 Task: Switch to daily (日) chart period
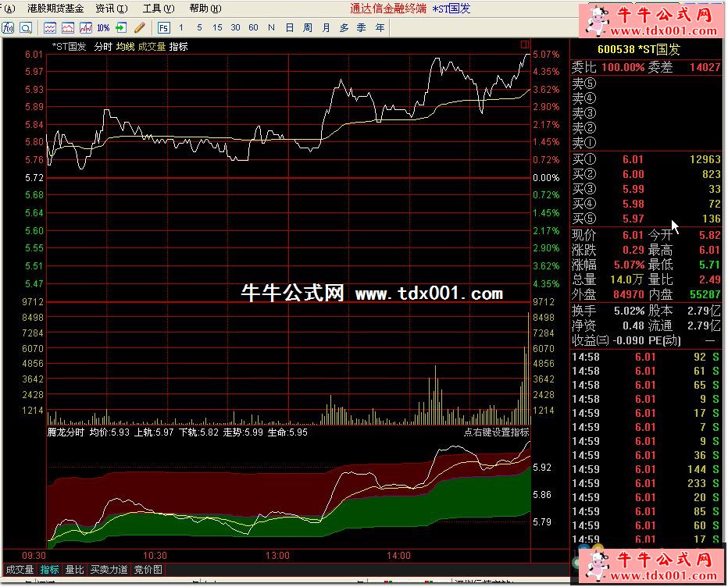(289, 28)
